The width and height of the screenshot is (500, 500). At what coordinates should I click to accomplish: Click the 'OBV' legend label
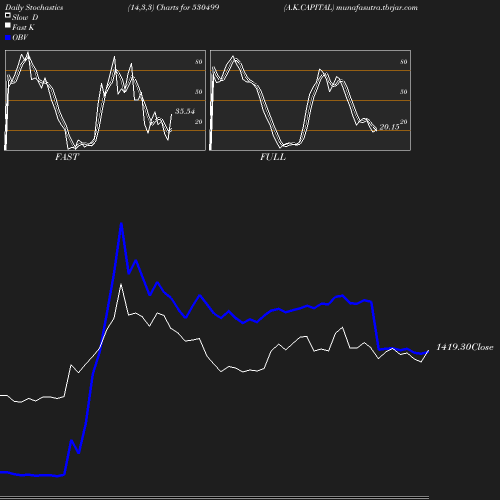coord(20,38)
